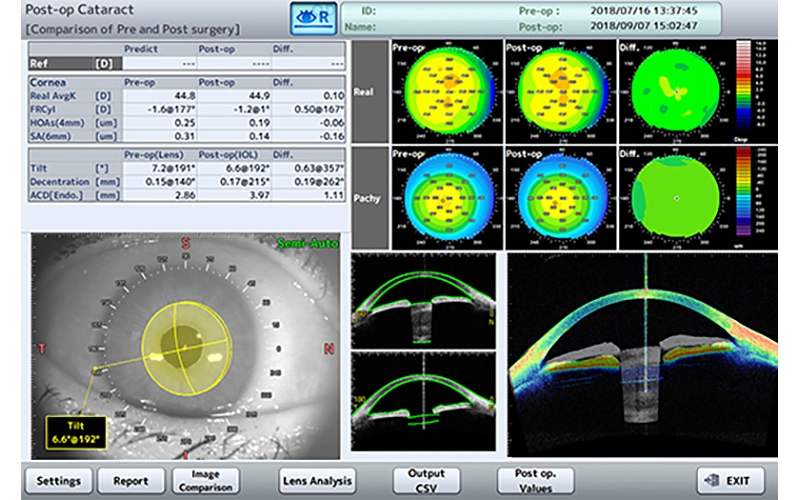The height and width of the screenshot is (500, 800).
Task: Click the red S marker on eye image
Action: click(x=186, y=243)
